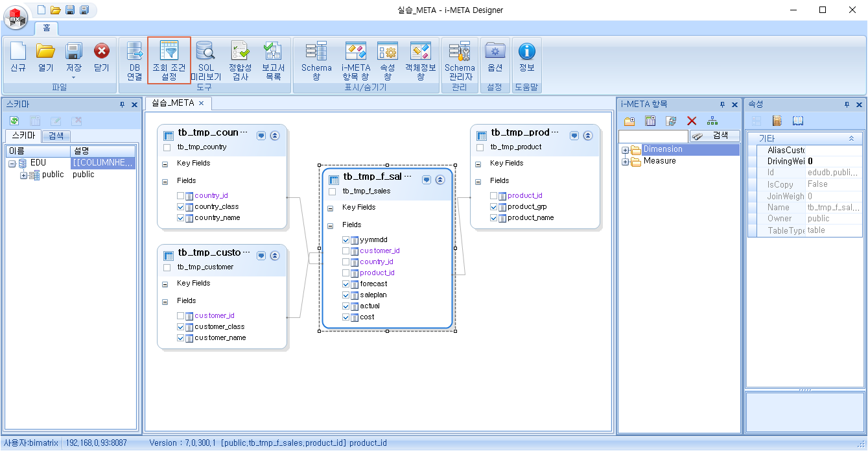
Task: Click the 닫기 (Close) ribbon button
Action: [102, 58]
